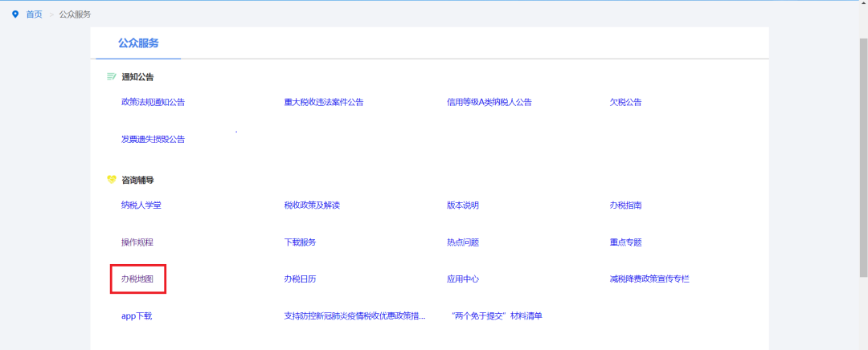Open 办税指南 link

(625, 206)
